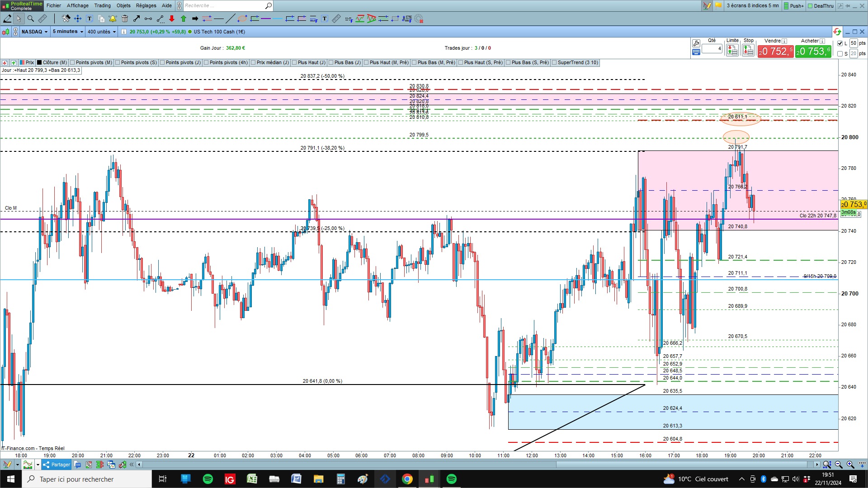868x488 pixels.
Task: Click the Stop order icon
Action: [748, 51]
